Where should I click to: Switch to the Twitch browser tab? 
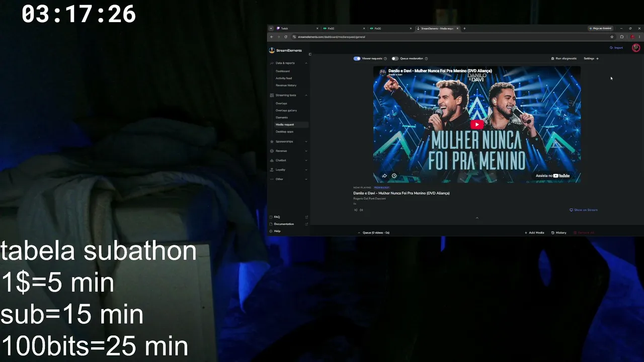click(x=298, y=28)
